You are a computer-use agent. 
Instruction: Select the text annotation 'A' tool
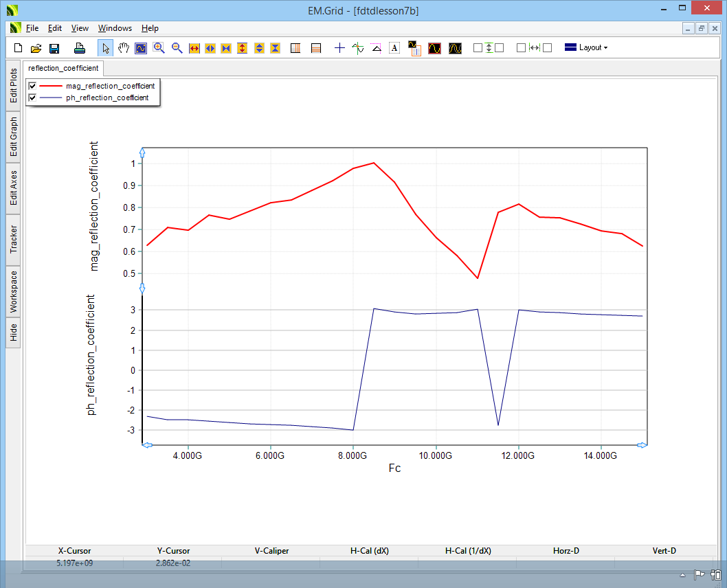coord(394,48)
